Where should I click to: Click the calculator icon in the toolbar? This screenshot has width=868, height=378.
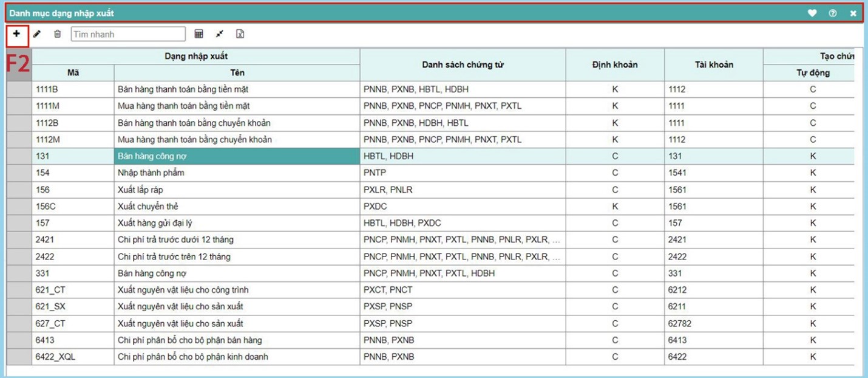pos(198,34)
